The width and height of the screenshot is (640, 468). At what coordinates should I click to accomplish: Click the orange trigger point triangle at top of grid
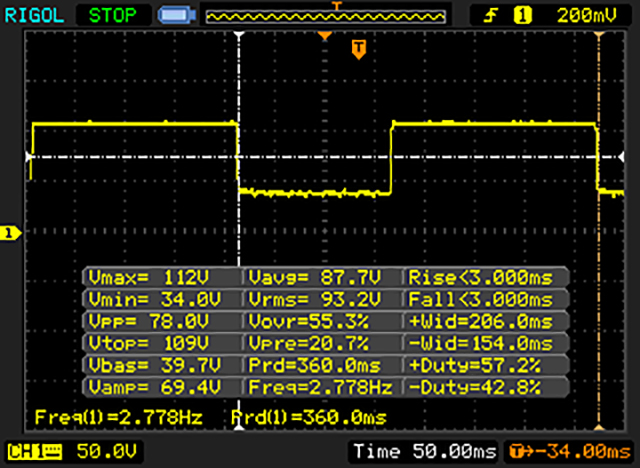(324, 36)
